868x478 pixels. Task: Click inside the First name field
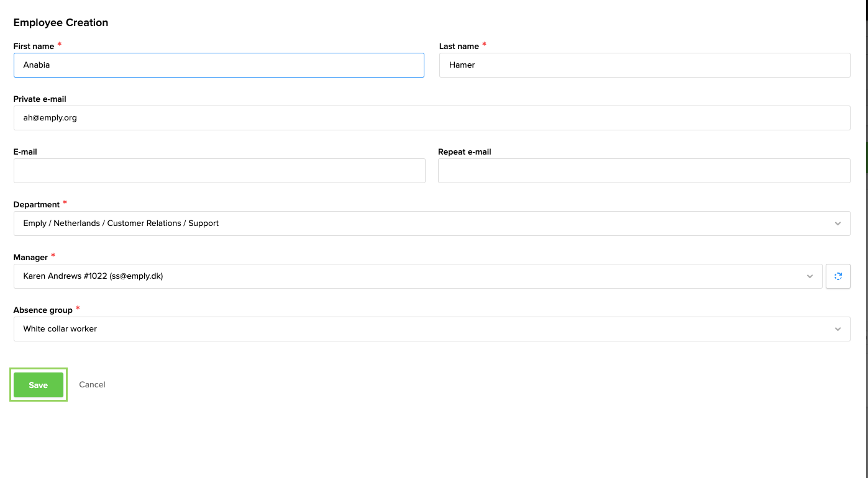pos(219,65)
